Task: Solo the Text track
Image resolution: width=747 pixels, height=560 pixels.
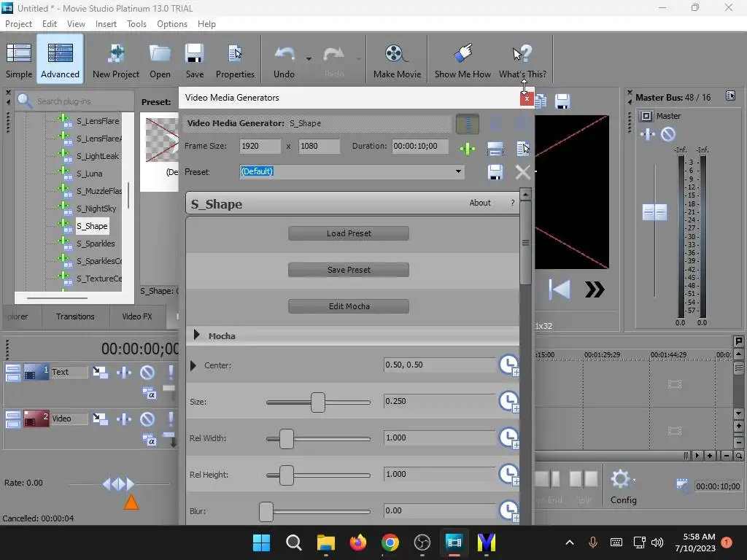Action: click(x=171, y=372)
